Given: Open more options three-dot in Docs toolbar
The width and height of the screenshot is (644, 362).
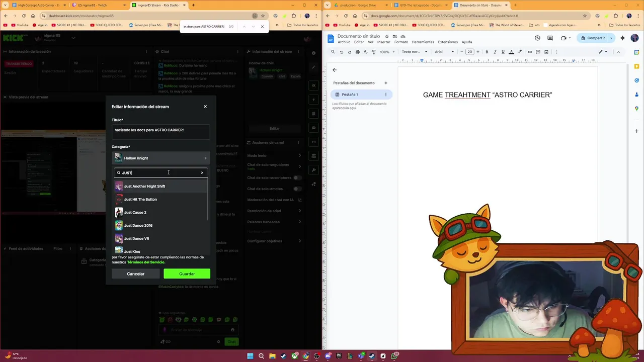Looking at the screenshot, I should pos(556,52).
